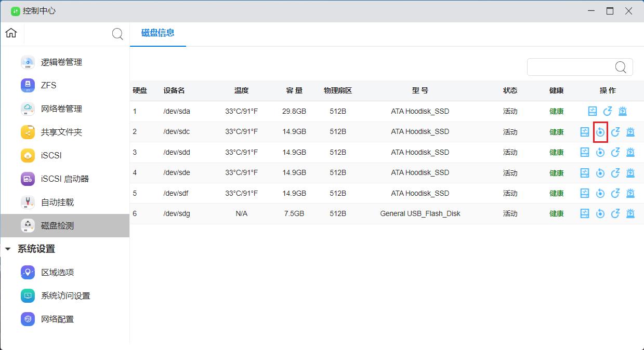This screenshot has width=644, height=350.
Task: Open the 逻辑卷管理 sidebar item
Action: coord(61,62)
